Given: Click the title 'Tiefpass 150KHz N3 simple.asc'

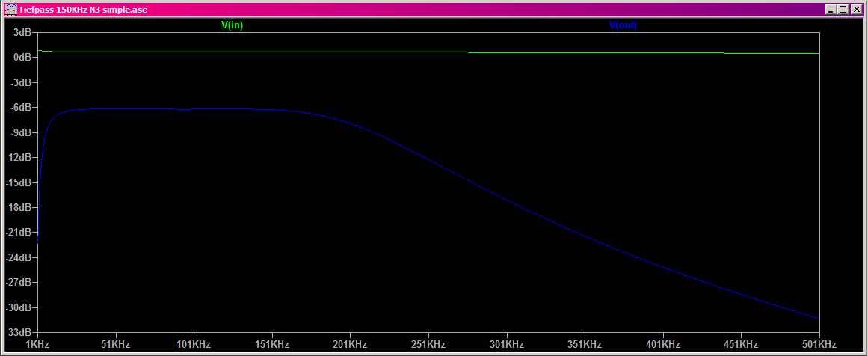Looking at the screenshot, I should tap(82, 10).
